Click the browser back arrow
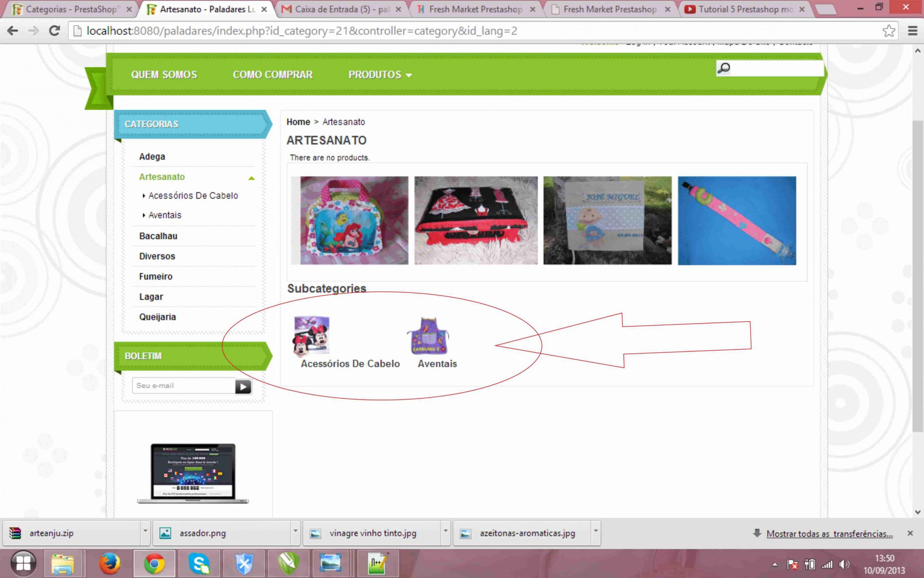 pos(13,31)
